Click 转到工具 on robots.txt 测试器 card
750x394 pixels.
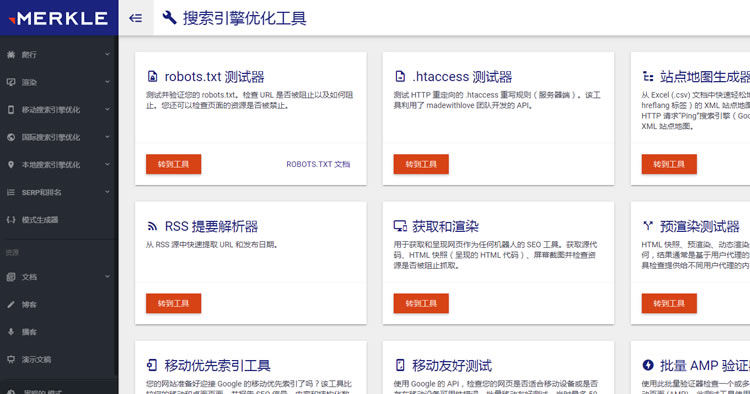174,164
